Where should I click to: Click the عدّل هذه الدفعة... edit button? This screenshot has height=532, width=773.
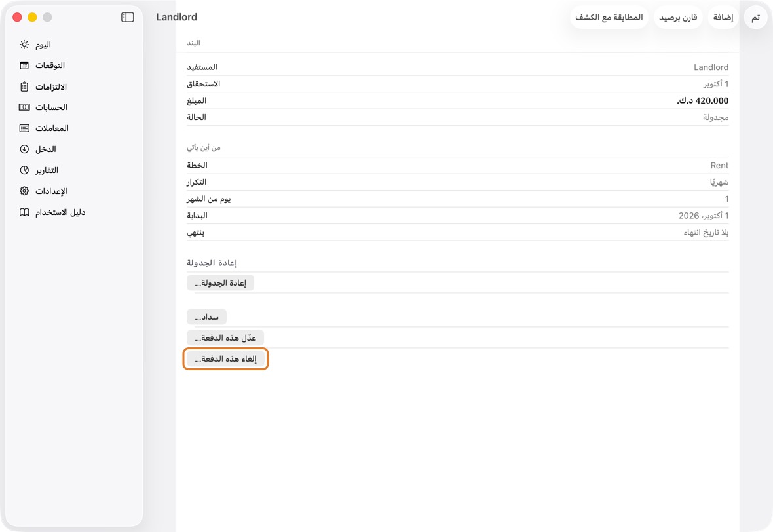pos(225,337)
